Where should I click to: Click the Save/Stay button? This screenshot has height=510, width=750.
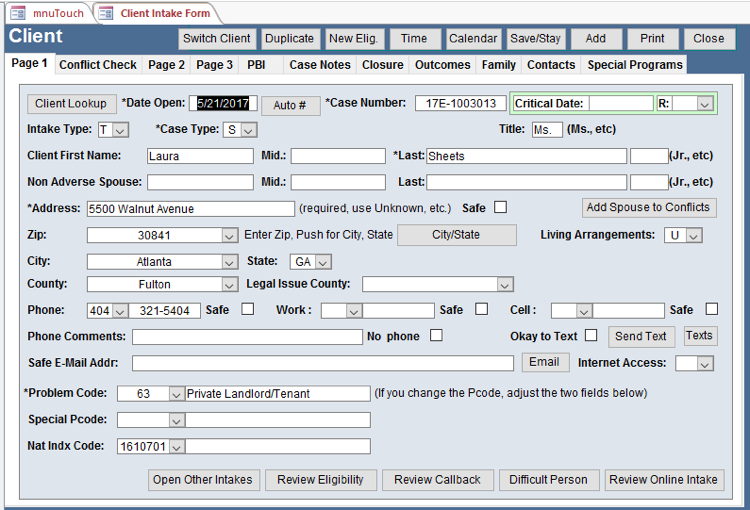(535, 39)
